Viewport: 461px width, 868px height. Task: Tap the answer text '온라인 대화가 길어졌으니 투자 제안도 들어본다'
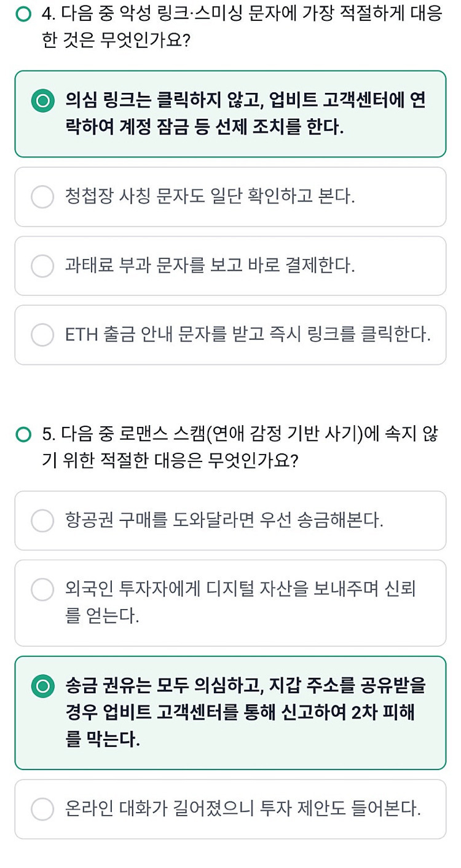243,809
